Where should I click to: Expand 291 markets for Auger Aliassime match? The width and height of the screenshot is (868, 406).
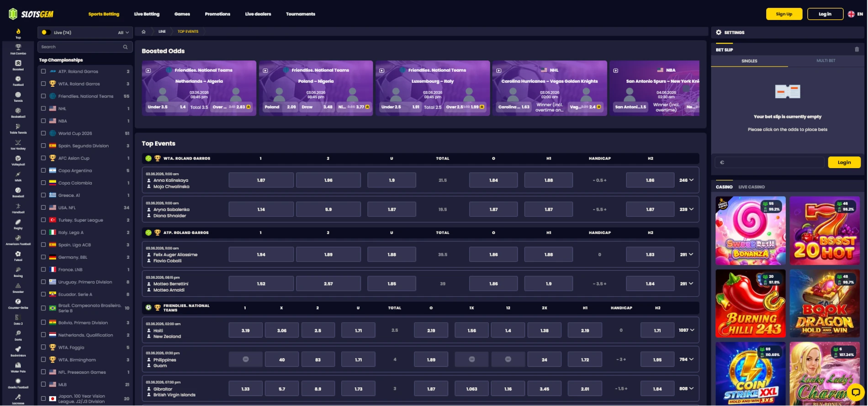click(687, 255)
